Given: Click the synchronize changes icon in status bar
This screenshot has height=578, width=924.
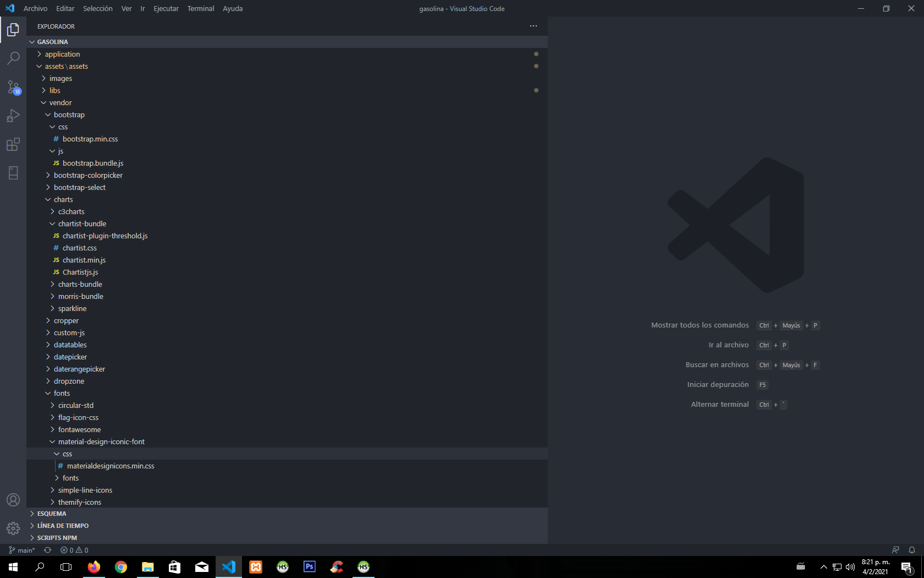Looking at the screenshot, I should click(x=48, y=550).
